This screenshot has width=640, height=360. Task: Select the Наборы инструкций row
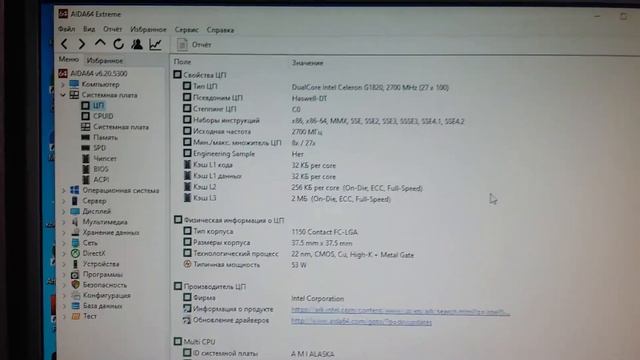[323, 121]
